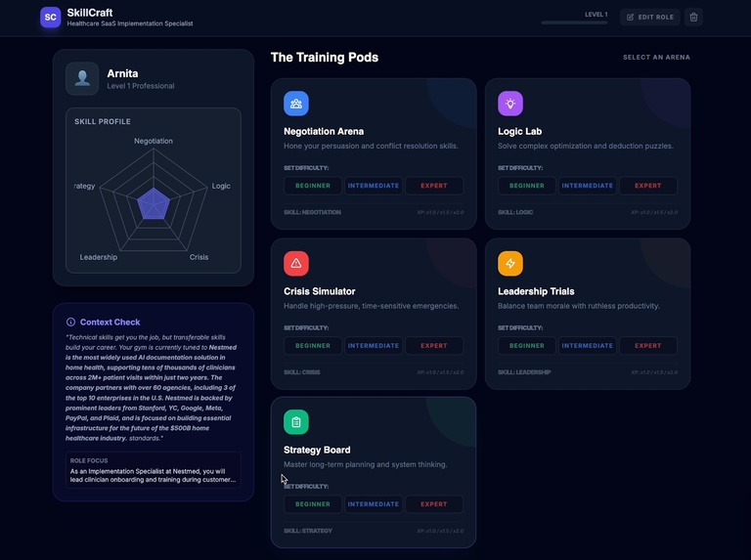Screen dimensions: 751x560
Task: Click the SkillCraft SC logo icon
Action: (50, 18)
